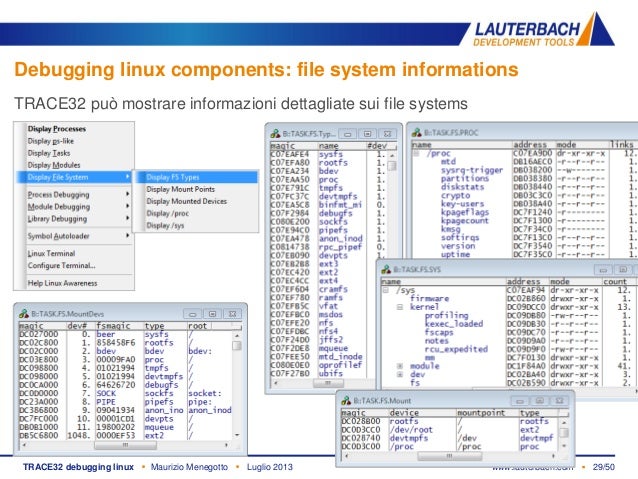Select the firmware entry under /sys

pyautogui.click(x=429, y=299)
